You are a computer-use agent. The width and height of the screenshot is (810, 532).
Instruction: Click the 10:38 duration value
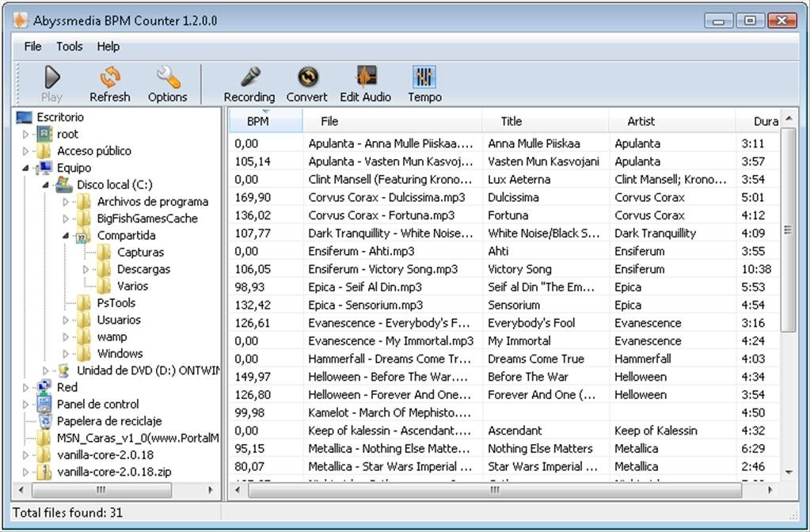[756, 269]
